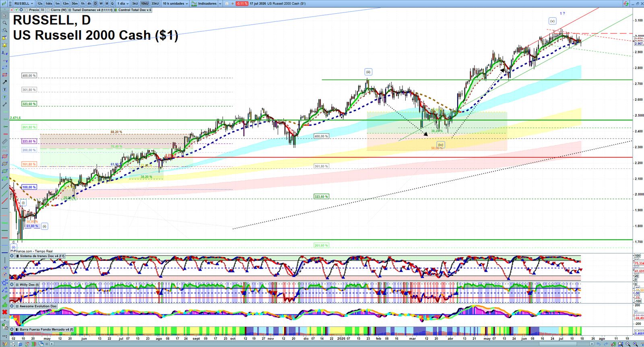Open chart settings wrench icon at bottom

[613, 344]
